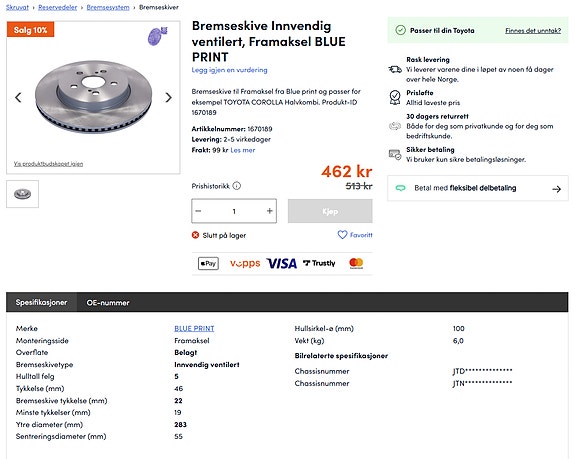
Task: Open the BLUE PRINT brand link
Action: (x=194, y=328)
